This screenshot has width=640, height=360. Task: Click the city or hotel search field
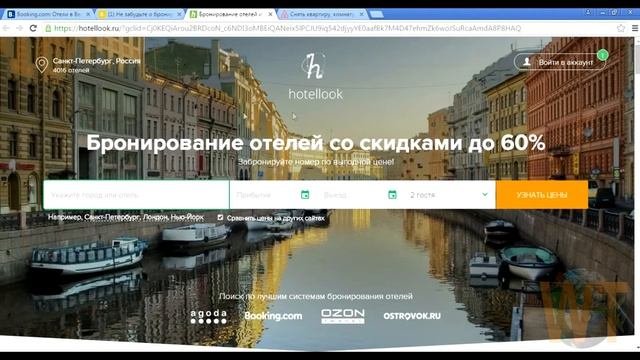coord(136,195)
